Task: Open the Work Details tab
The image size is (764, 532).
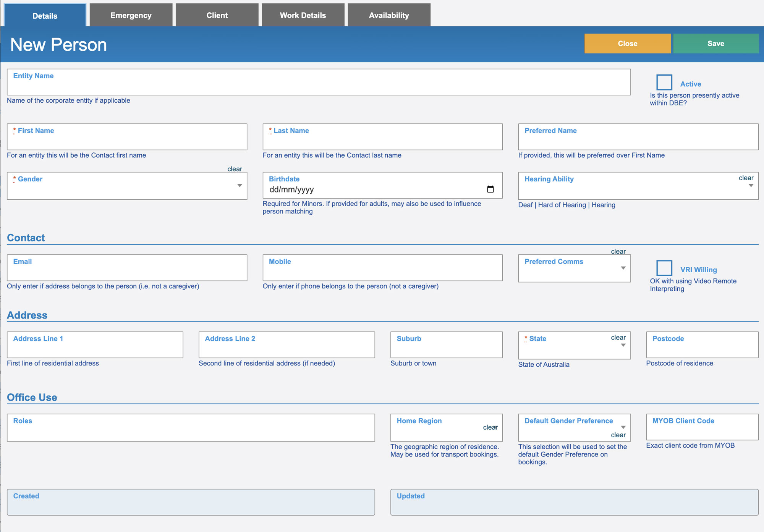Action: [303, 15]
